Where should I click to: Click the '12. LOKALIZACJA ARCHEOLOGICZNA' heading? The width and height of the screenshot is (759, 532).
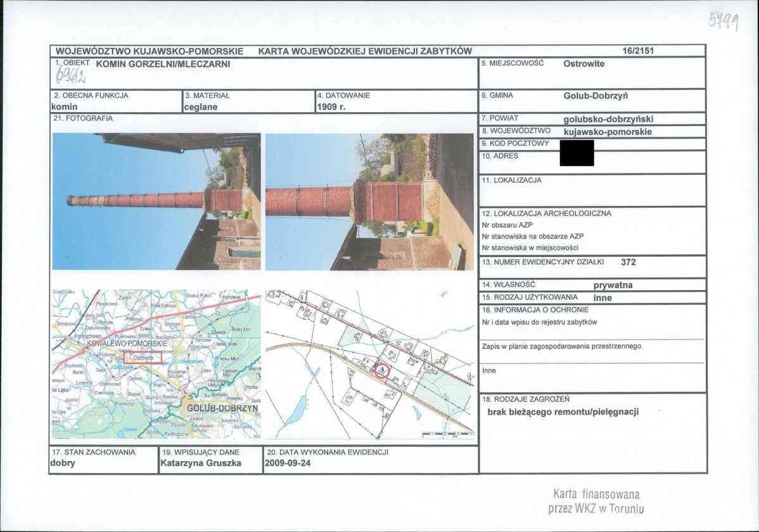[x=547, y=213]
